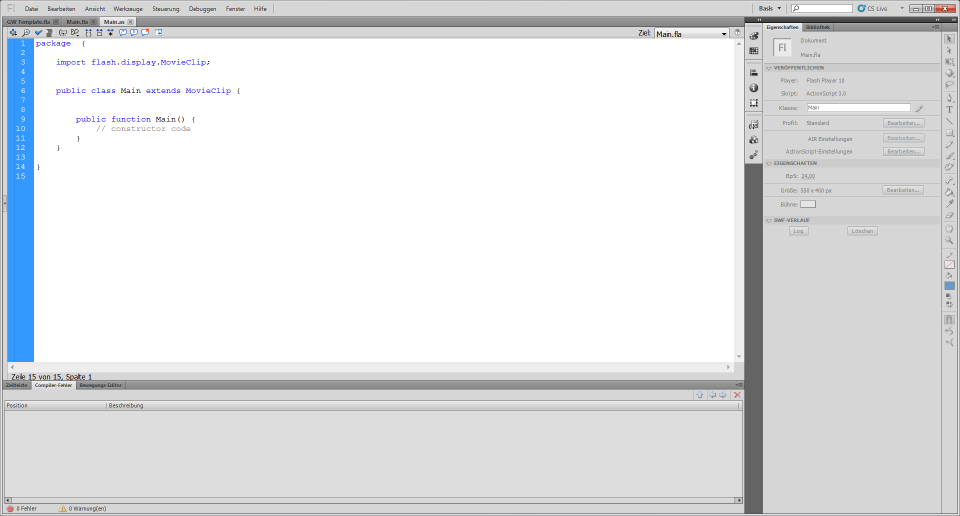The image size is (960, 516).
Task: Click the Bühne stage color swatch
Action: click(x=807, y=204)
